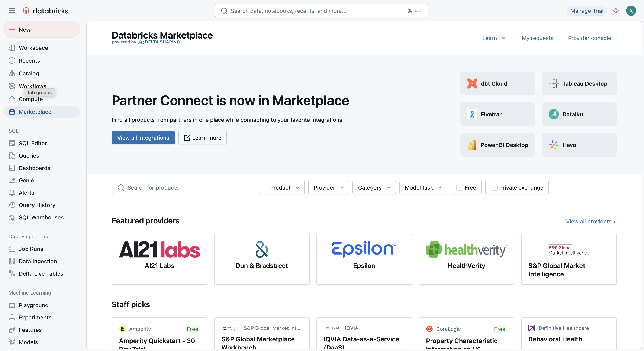Viewport: 644px width, 351px height.
Task: Open the AI21 Labs provider card
Action: 159,259
